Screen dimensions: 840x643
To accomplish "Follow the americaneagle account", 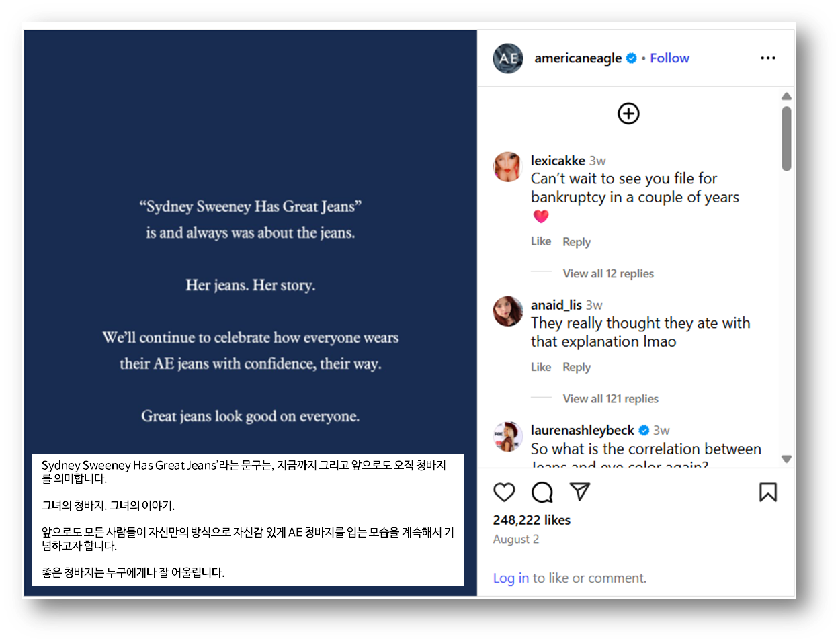I will 669,58.
